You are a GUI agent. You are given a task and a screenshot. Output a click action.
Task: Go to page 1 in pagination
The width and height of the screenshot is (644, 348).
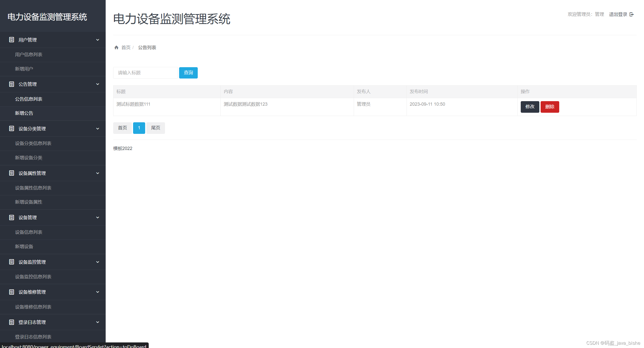click(139, 128)
